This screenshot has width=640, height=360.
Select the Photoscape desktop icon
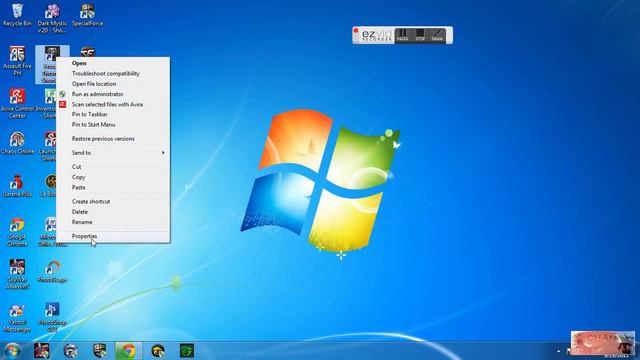[52, 271]
